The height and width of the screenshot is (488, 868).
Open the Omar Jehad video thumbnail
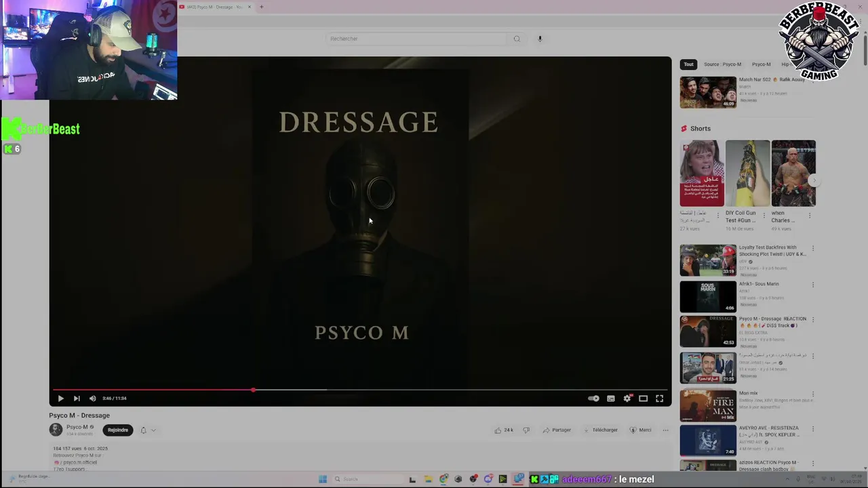[708, 368]
